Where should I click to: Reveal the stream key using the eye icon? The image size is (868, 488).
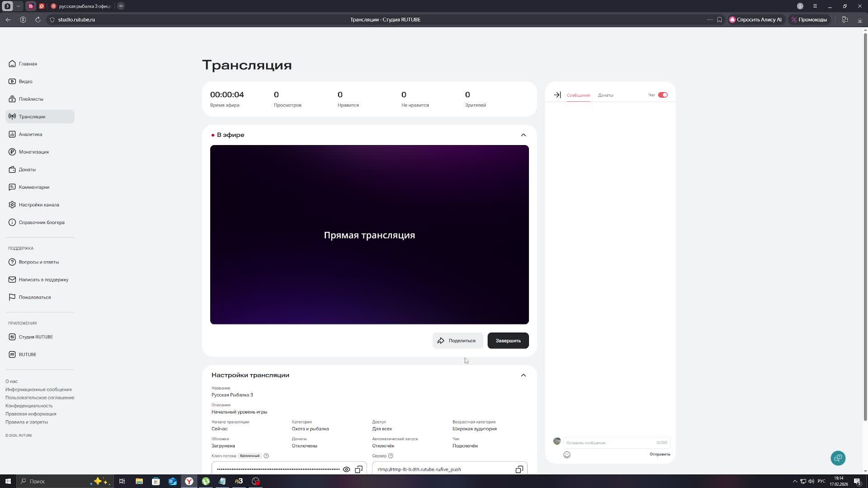(x=346, y=469)
